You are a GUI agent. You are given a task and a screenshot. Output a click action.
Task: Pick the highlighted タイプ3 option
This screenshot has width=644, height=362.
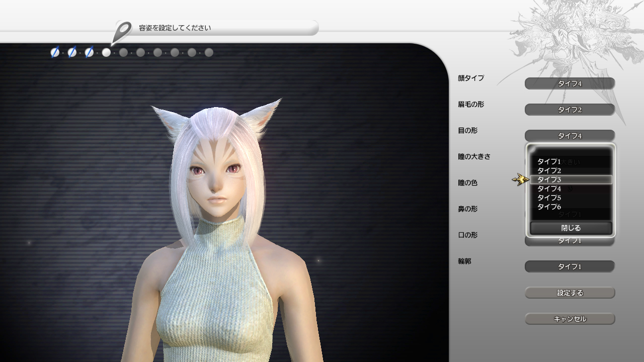571,179
